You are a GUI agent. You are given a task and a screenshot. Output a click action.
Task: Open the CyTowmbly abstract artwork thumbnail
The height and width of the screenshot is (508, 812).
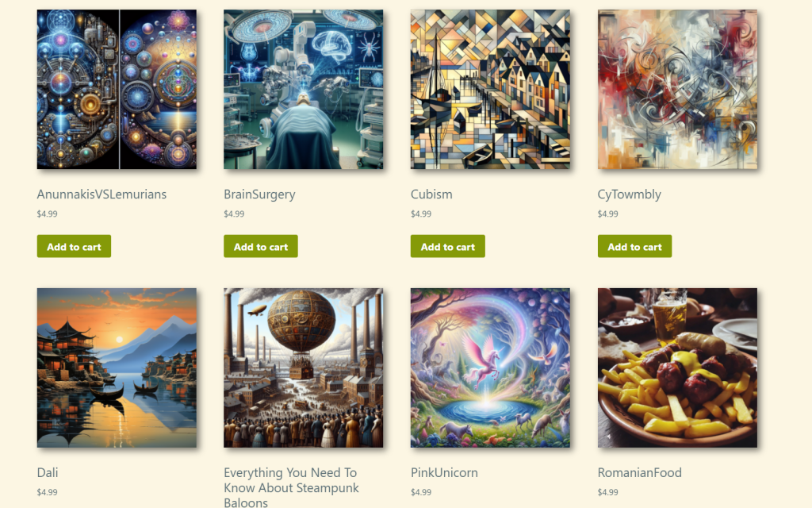click(677, 89)
